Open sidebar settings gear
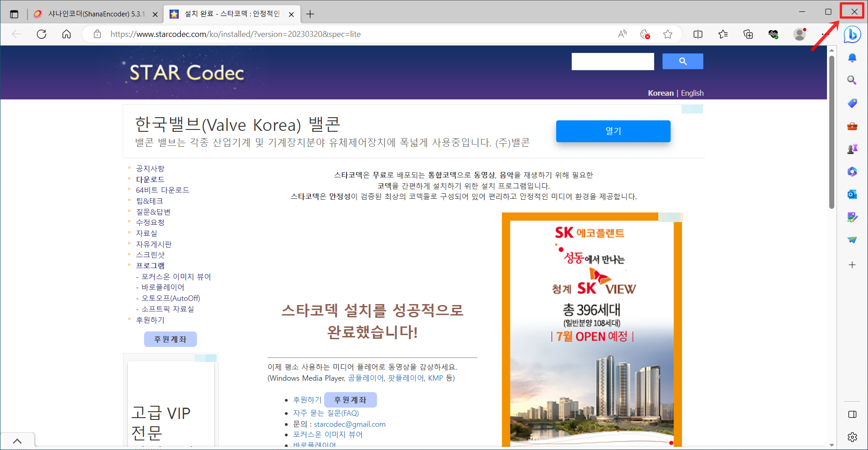The width and height of the screenshot is (868, 450). pyautogui.click(x=852, y=437)
